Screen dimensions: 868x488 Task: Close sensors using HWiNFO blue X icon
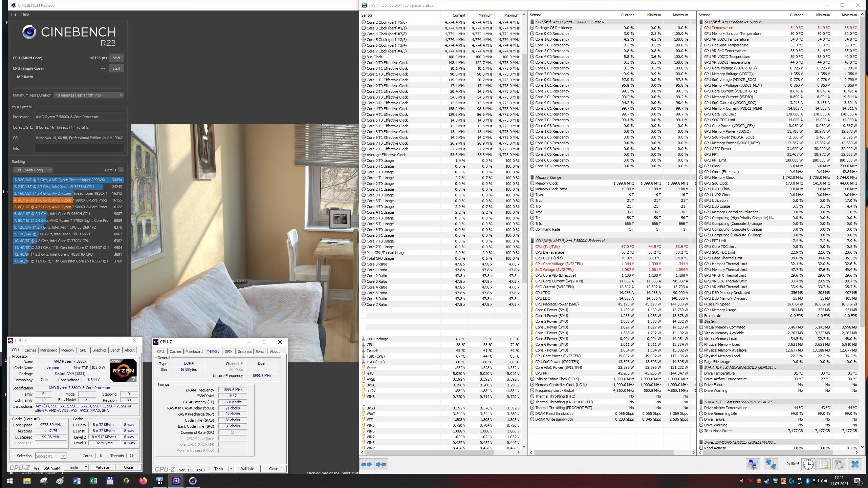[x=855, y=464]
